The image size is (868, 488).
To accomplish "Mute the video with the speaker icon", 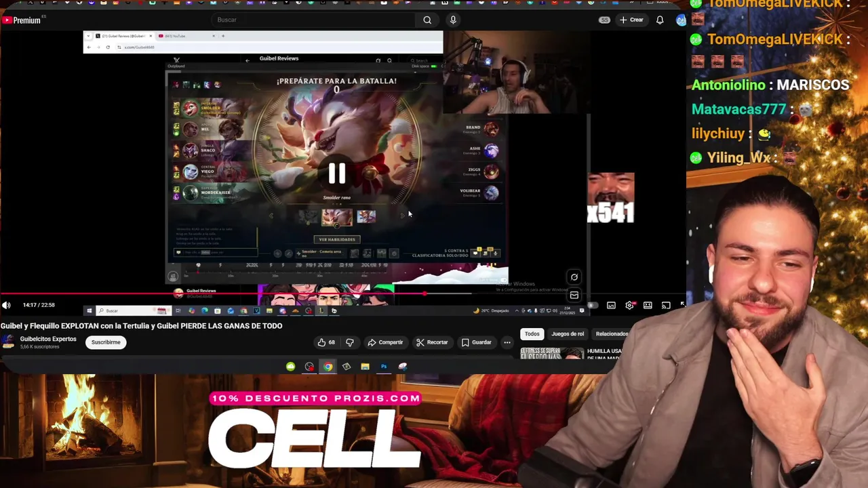I will click(6, 305).
